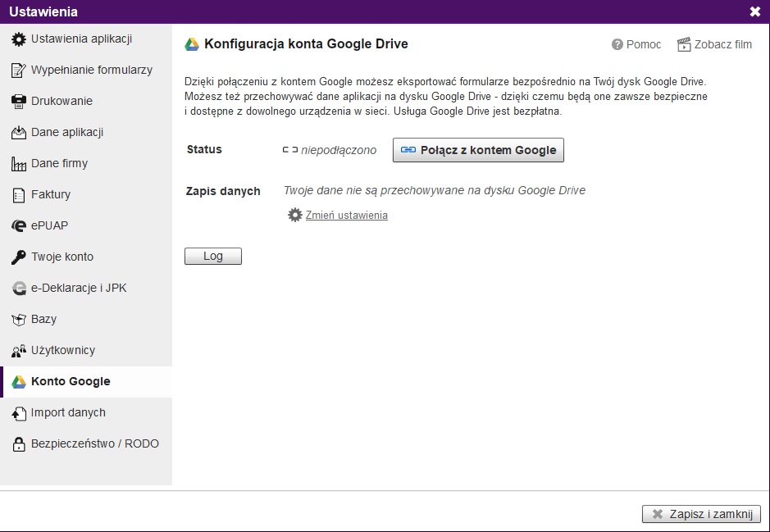Screen dimensions: 770x532
Task: Show Twoje konto settings
Action: 62,257
